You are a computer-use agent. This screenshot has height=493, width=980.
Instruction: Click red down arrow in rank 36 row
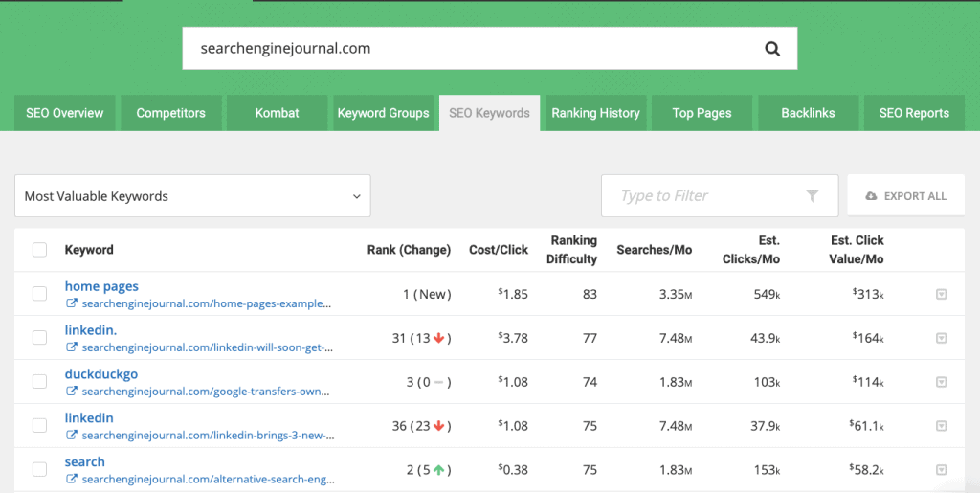[x=438, y=426]
